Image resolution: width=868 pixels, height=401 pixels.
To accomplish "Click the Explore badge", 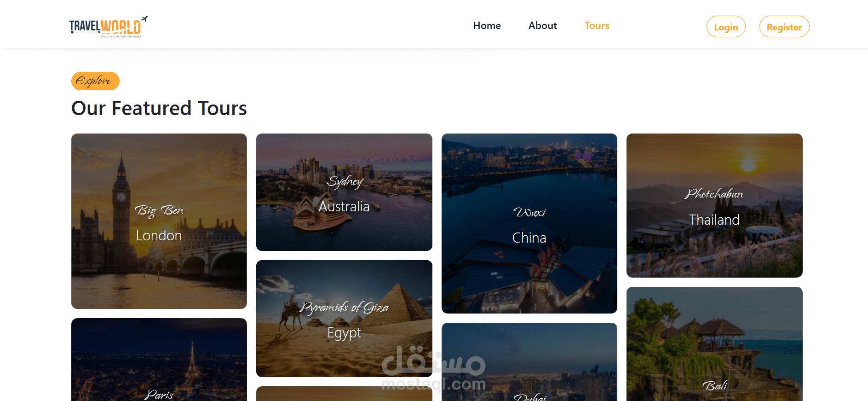I will pyautogui.click(x=95, y=81).
